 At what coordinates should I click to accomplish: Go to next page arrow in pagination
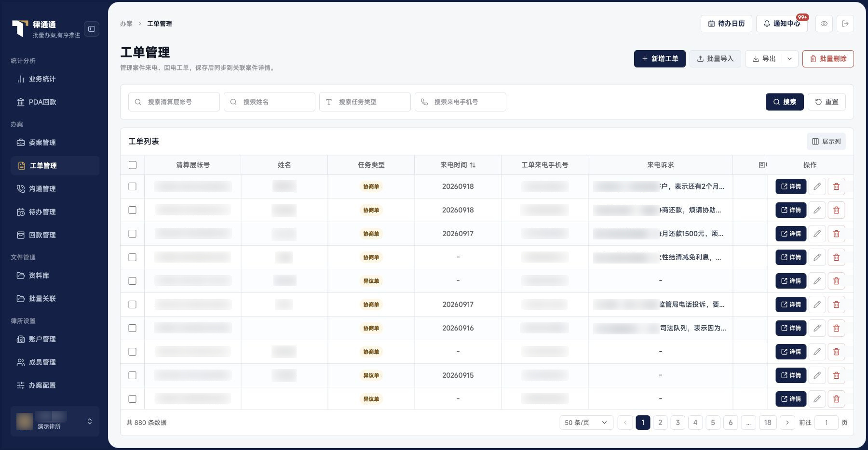(x=787, y=423)
